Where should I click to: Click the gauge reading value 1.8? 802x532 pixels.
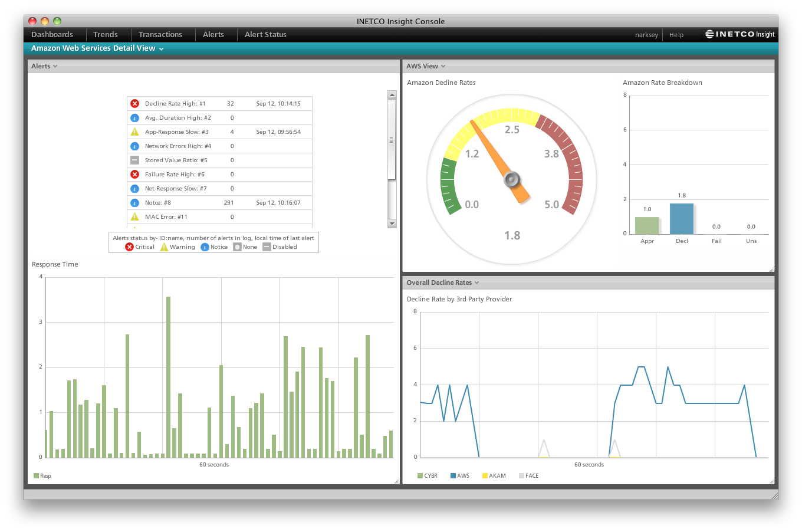coord(512,235)
